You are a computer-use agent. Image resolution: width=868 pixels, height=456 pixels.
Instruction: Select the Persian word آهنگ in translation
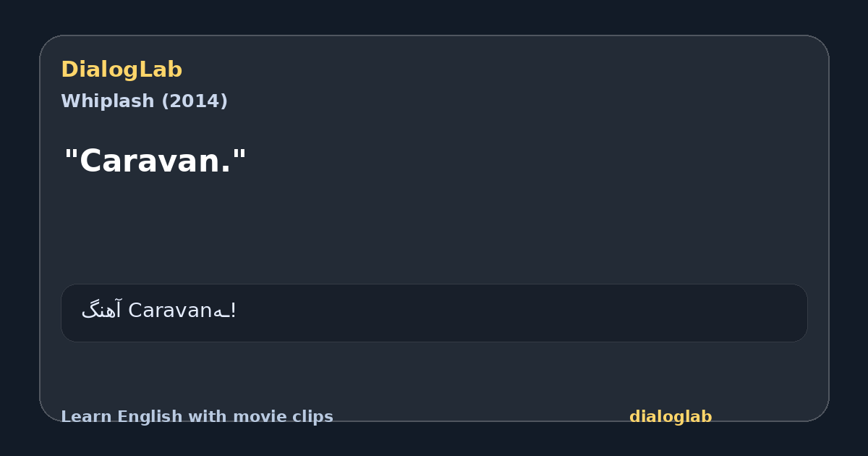click(101, 311)
